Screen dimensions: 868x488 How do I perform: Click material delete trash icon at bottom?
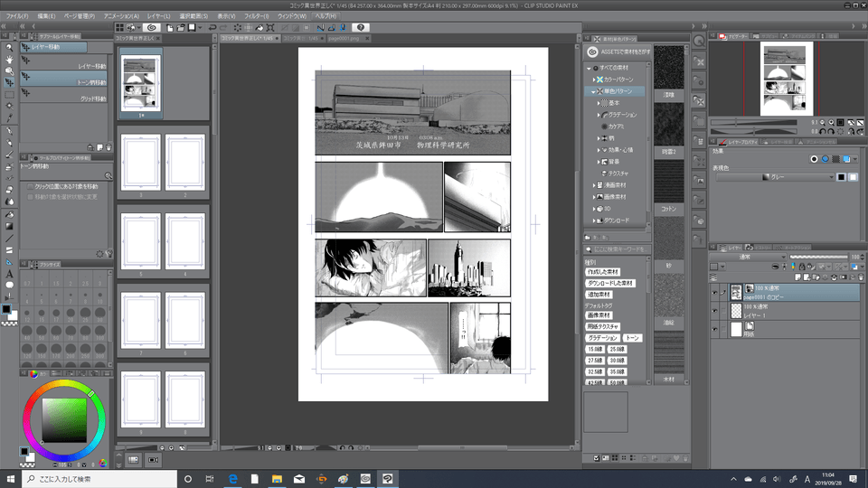pos(685,458)
